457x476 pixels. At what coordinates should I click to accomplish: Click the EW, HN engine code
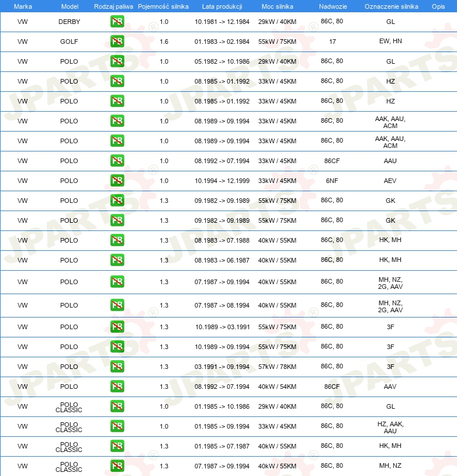[x=390, y=41]
